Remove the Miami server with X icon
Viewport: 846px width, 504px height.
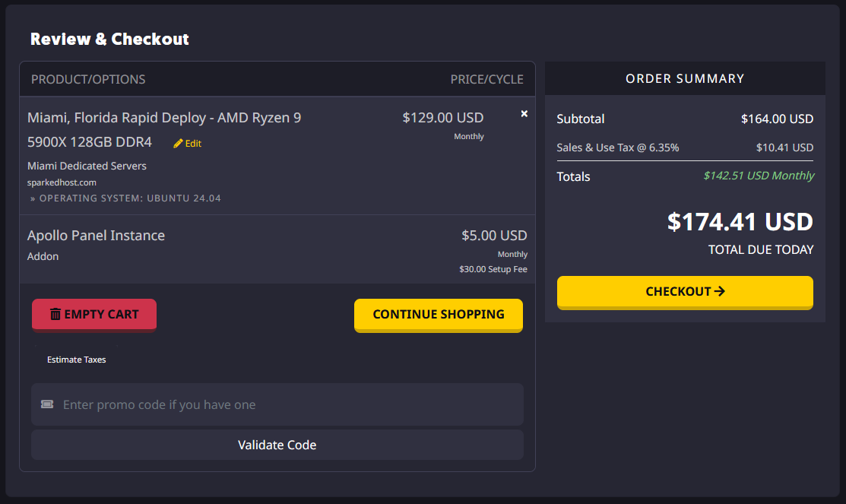point(524,114)
